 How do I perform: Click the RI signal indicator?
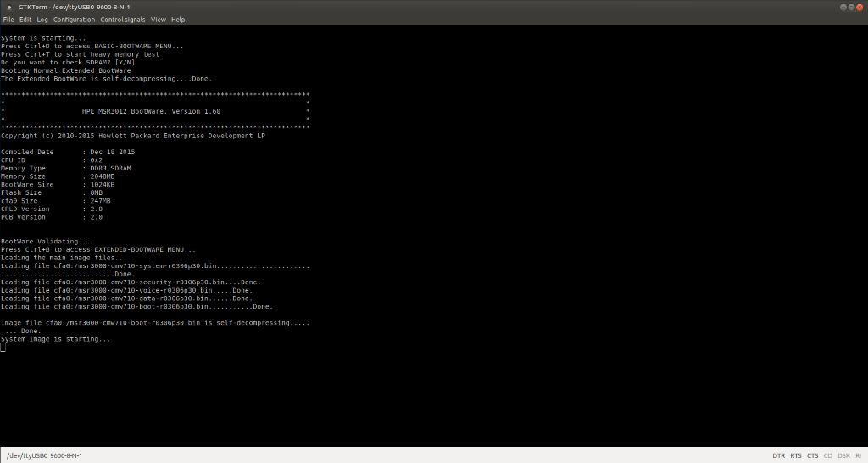(858, 455)
